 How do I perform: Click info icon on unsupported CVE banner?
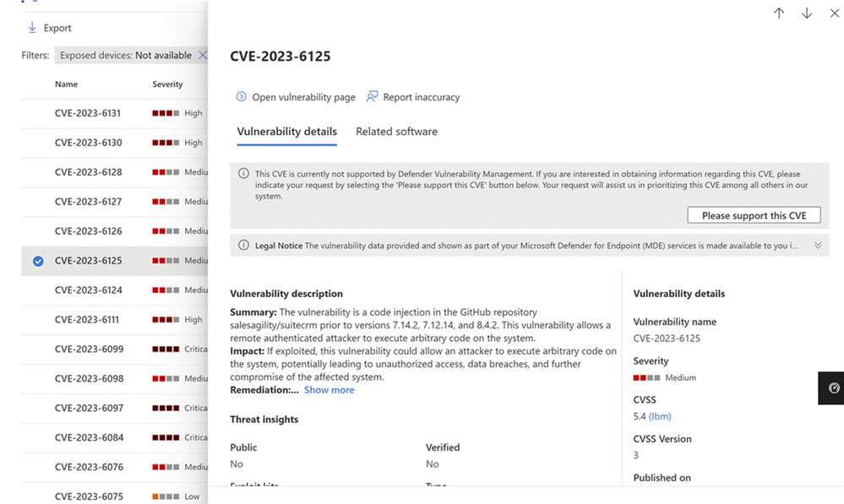(x=244, y=173)
